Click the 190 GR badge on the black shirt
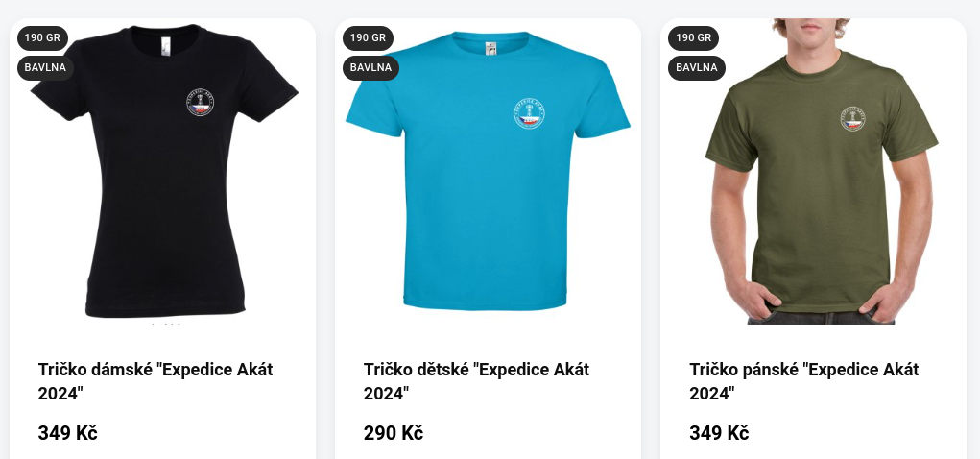Viewport: 980px width, 459px height. (42, 38)
